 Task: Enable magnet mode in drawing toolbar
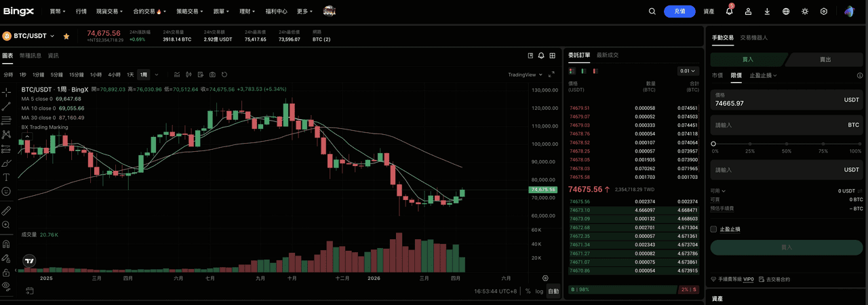6,243
